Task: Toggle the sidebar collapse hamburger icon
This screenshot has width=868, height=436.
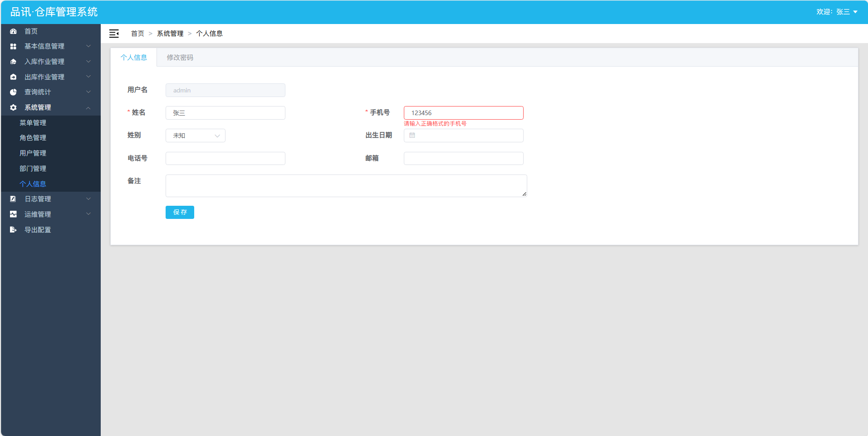Action: pos(114,34)
